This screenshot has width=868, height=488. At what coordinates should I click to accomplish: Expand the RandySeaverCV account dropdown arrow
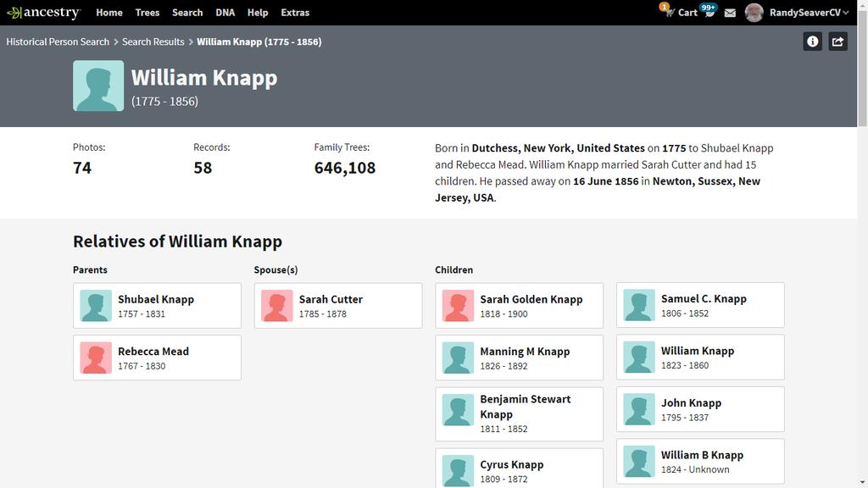coord(846,13)
